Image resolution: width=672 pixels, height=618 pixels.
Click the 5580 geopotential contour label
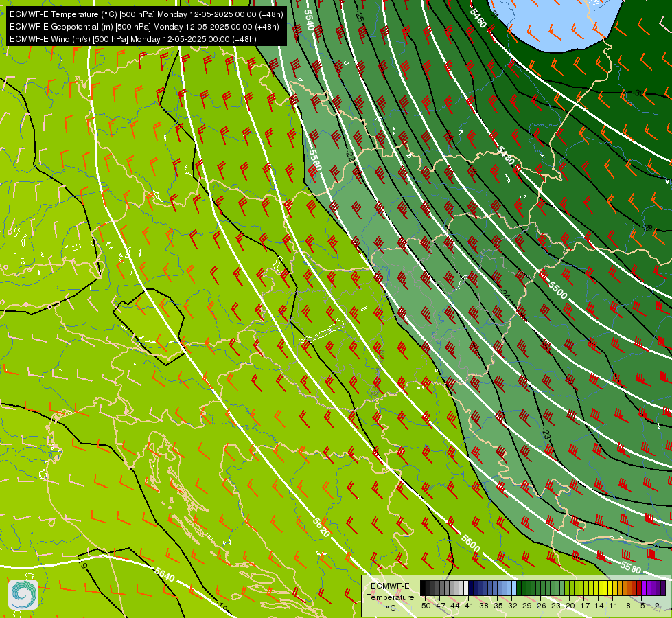tap(630, 567)
